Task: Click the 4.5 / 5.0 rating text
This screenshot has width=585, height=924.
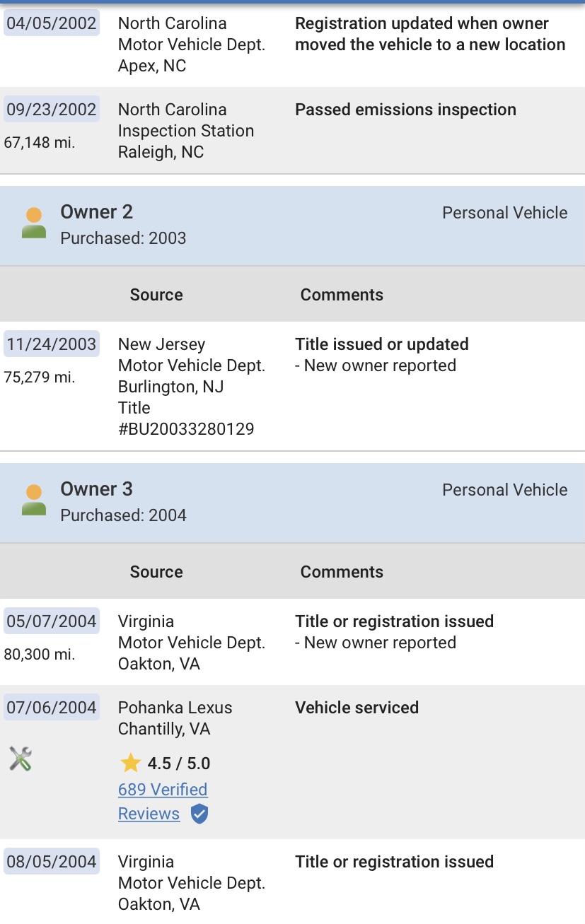Action: click(179, 764)
